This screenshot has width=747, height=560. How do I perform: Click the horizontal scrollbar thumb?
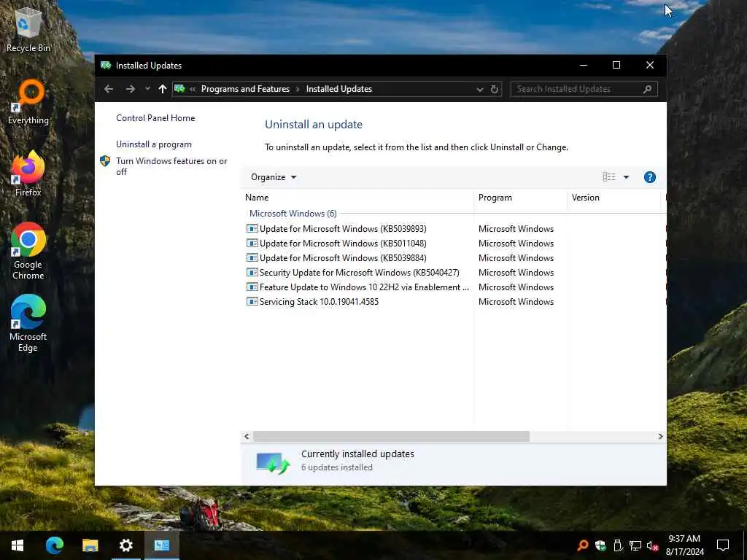(391, 436)
